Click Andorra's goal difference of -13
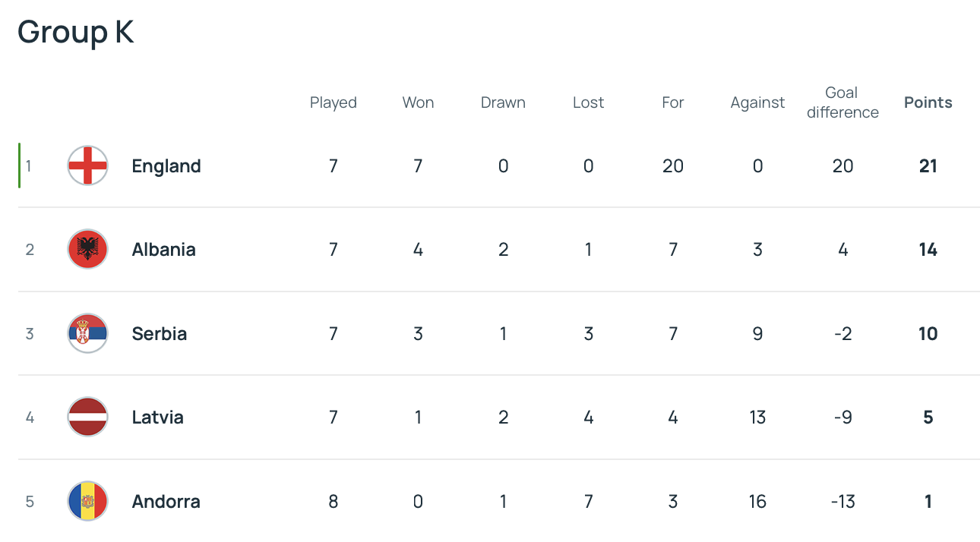 point(842,501)
